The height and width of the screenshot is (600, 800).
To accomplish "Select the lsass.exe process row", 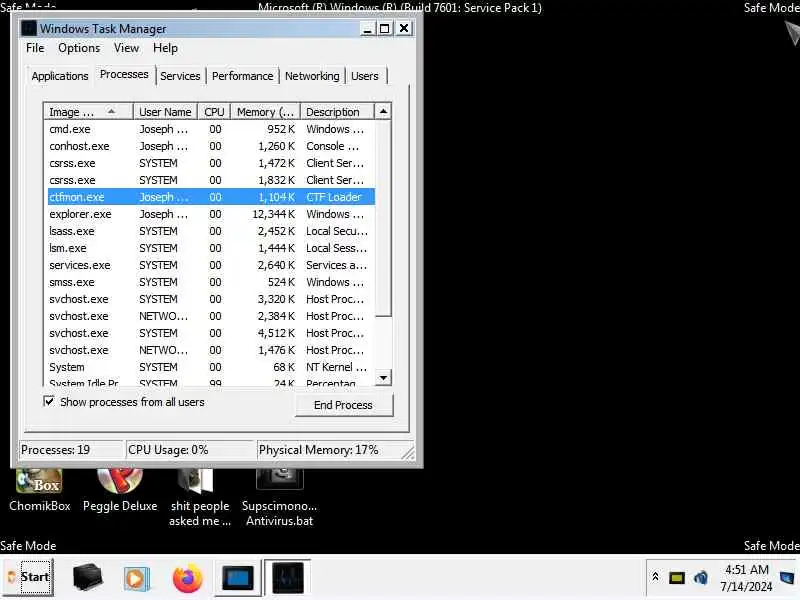I will [211, 231].
